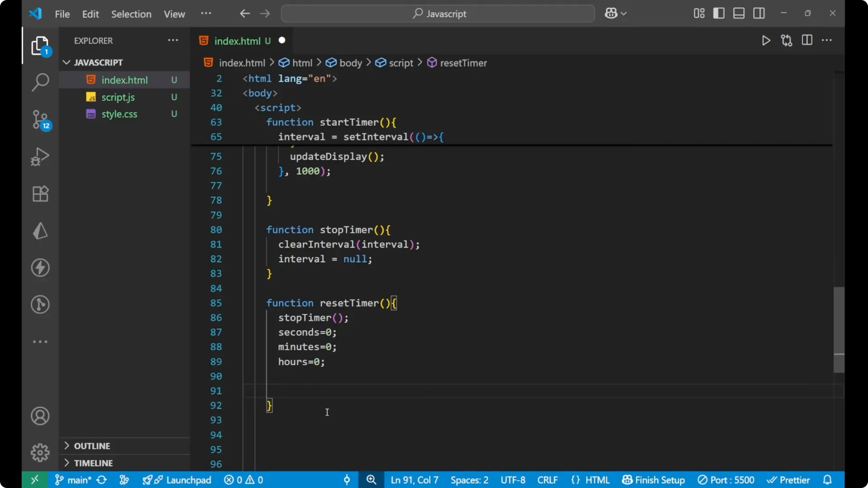The width and height of the screenshot is (868, 488).
Task: Open the Manage settings gear
Action: 40,452
